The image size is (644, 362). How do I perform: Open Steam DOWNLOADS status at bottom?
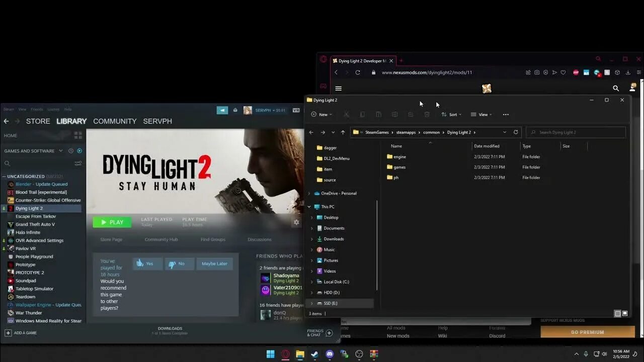tap(170, 330)
